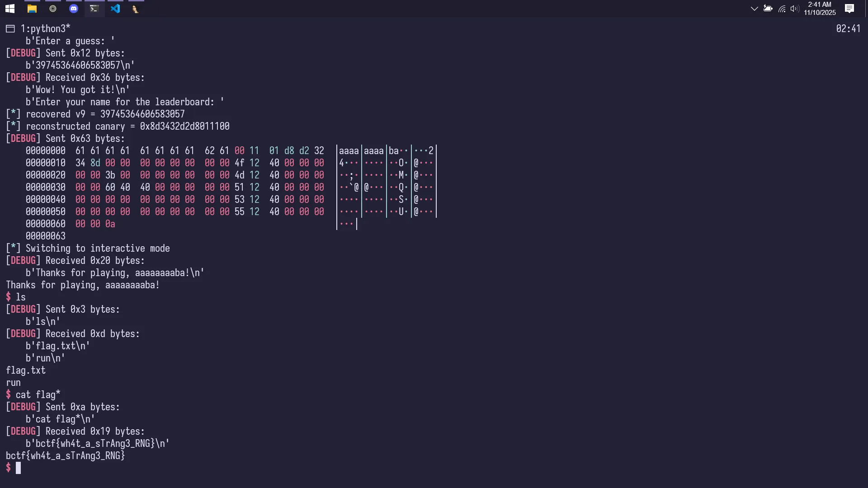Expand the hidden system tray icons
The width and height of the screenshot is (868, 488).
point(754,9)
